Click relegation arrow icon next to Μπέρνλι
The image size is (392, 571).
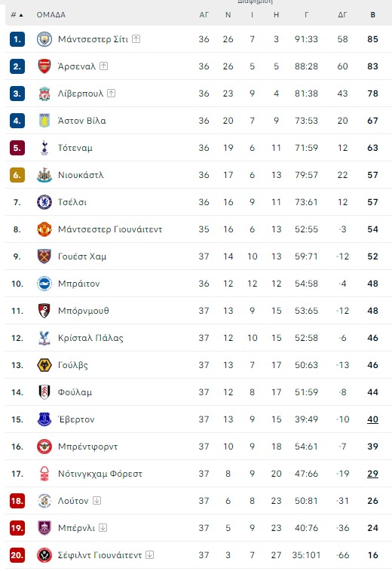pos(103,528)
